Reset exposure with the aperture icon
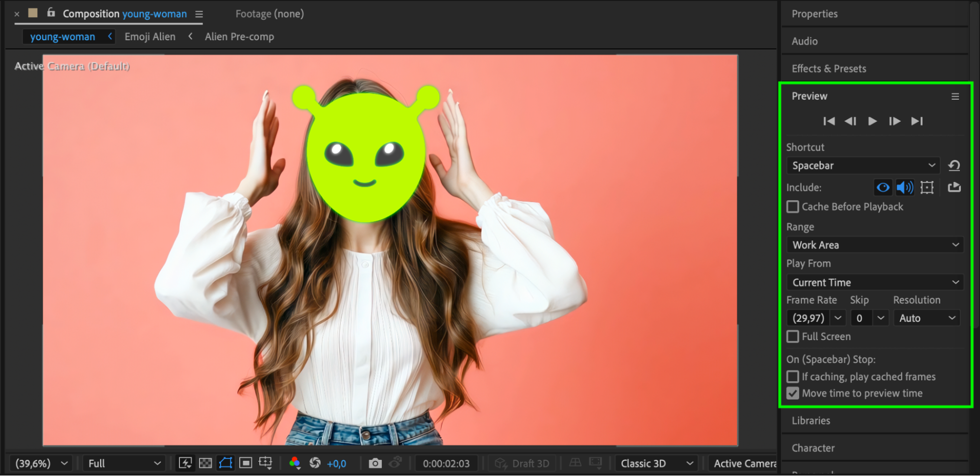Image resolution: width=980 pixels, height=476 pixels. (x=315, y=463)
